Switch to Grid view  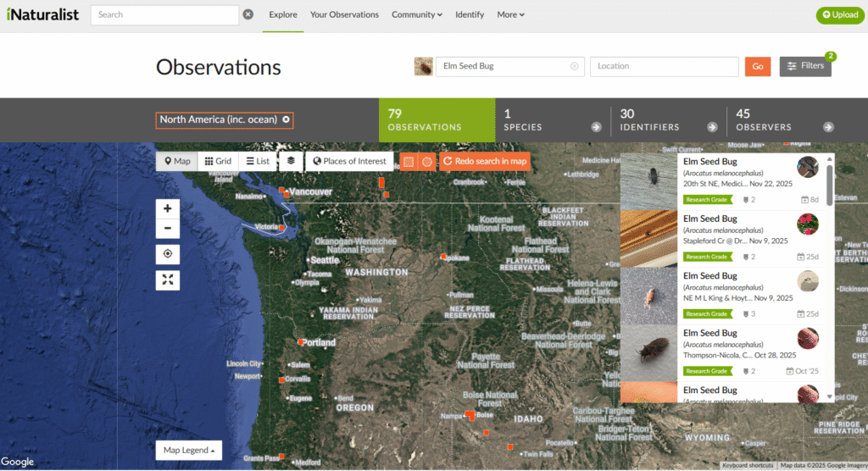(218, 161)
